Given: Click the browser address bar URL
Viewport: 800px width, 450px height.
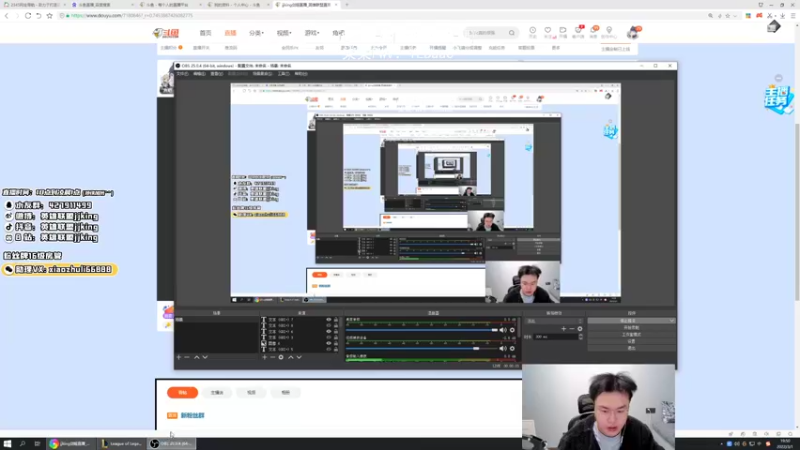Looking at the screenshot, I should coord(132,16).
